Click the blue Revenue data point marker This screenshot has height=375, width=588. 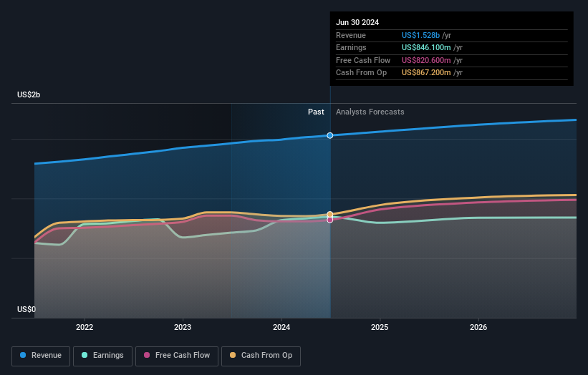tap(330, 135)
